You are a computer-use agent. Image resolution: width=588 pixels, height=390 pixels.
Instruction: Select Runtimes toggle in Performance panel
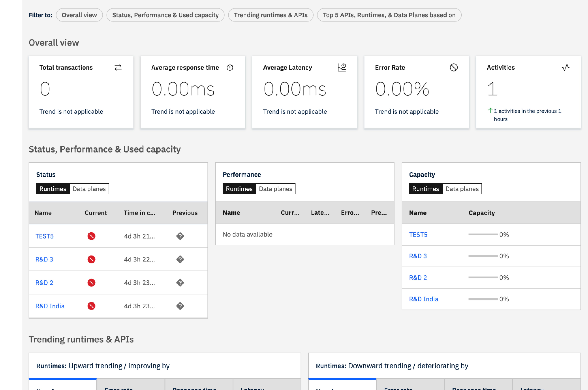(239, 189)
